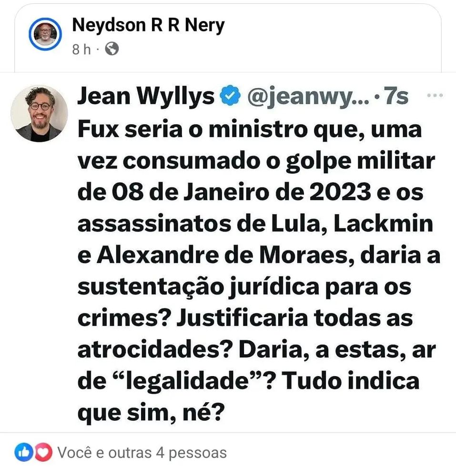Click the word 'legalidade' in the tweet
Image resolution: width=456 pixels, height=476 pixels.
click(x=187, y=381)
